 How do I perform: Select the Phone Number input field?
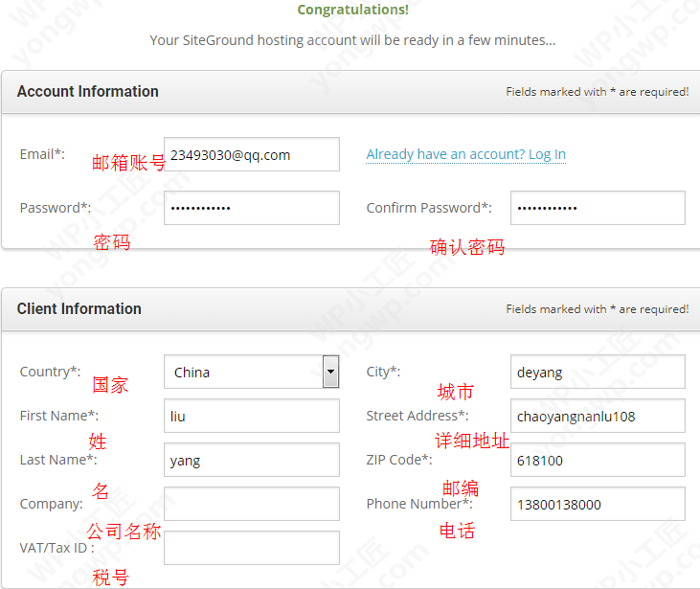[x=598, y=504]
